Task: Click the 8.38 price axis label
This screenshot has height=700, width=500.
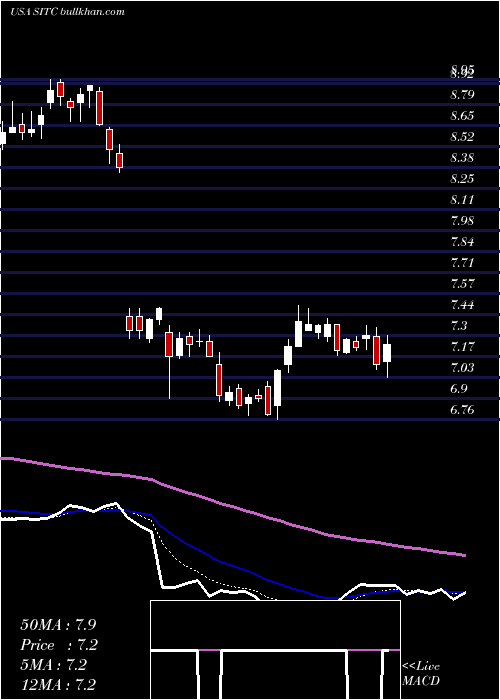Action: [x=462, y=158]
